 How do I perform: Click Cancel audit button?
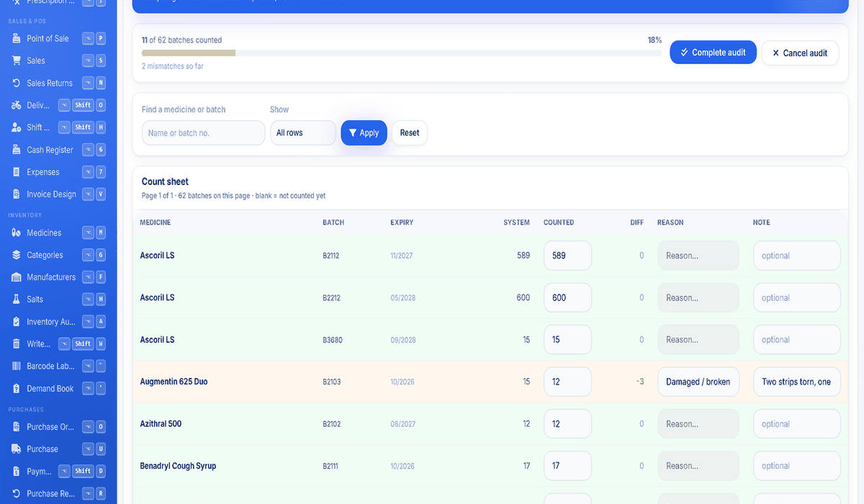800,53
